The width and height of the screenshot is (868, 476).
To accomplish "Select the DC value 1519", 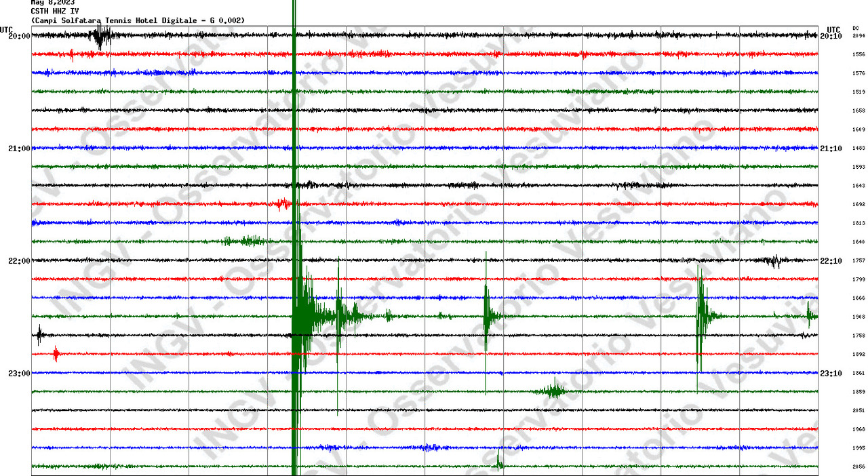I will [x=859, y=92].
